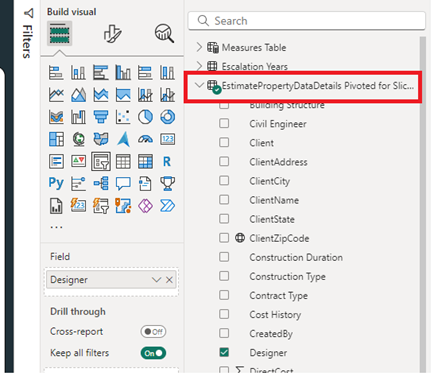Click the fields Search box
Screen dimensions: 434x376
(307, 21)
